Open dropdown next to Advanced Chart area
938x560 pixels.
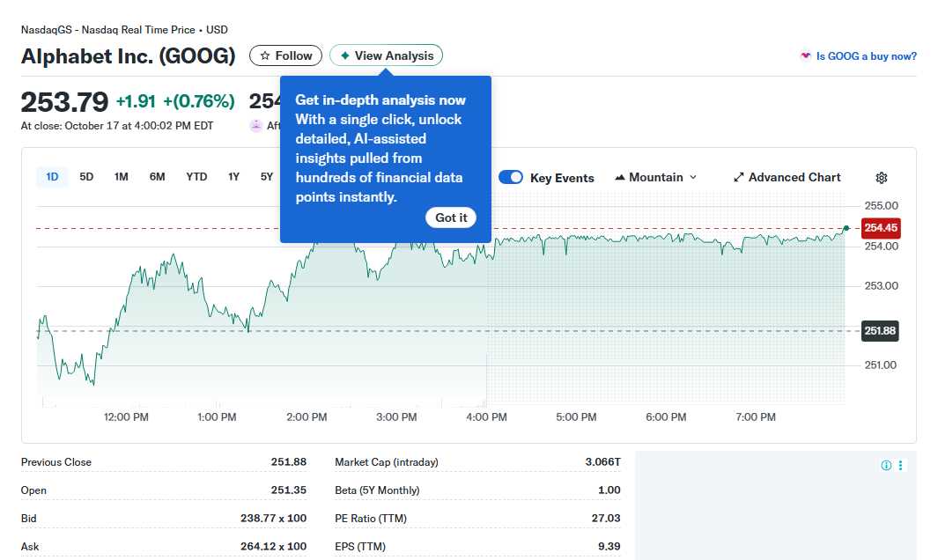tap(692, 177)
